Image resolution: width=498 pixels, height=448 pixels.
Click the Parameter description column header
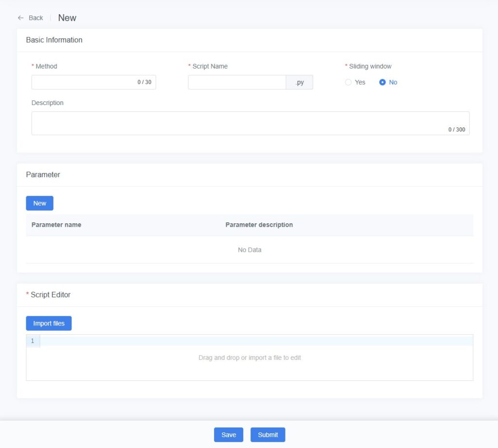click(x=259, y=225)
